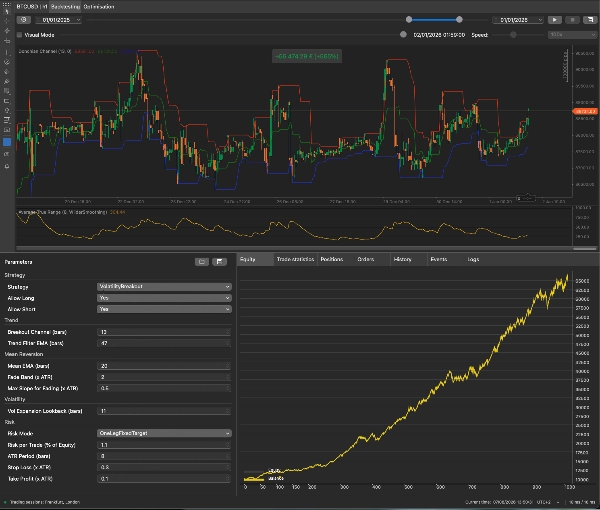Click the Donchian Channel indicator label
Image resolution: width=600 pixels, height=510 pixels.
click(x=45, y=51)
